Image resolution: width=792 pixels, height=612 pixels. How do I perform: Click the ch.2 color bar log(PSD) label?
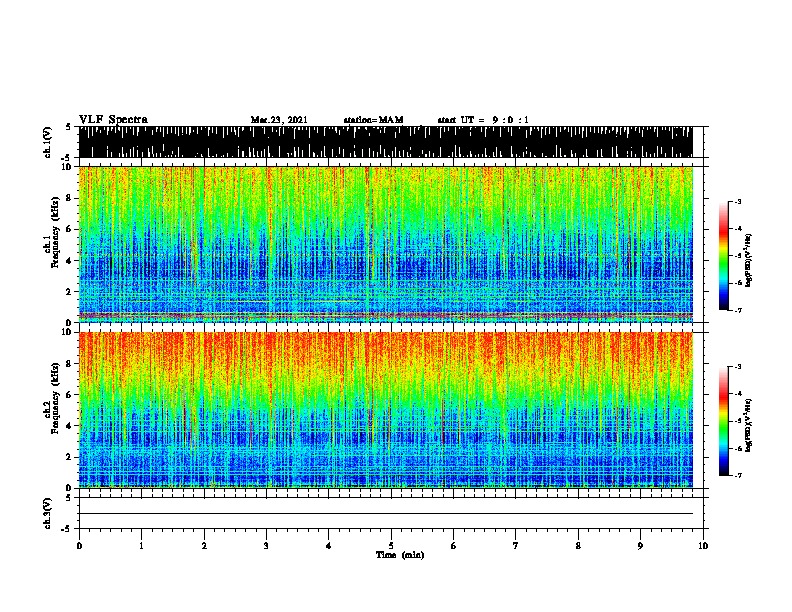(x=748, y=425)
